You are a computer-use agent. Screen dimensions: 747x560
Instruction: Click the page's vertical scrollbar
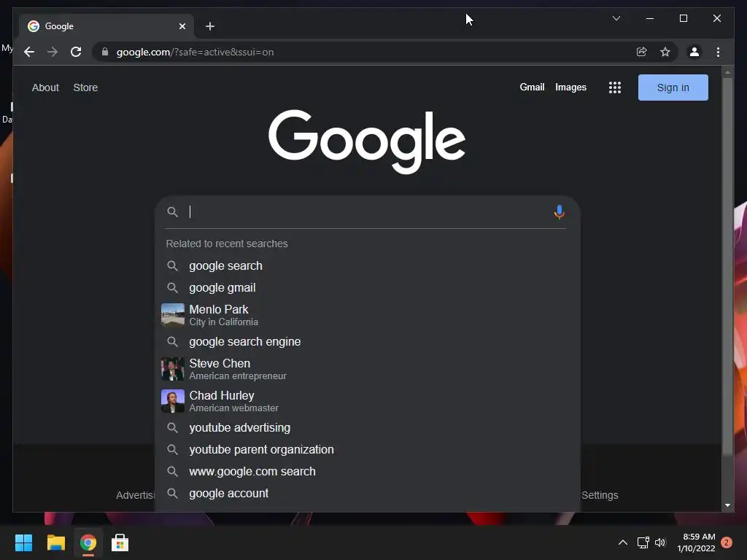click(x=727, y=266)
